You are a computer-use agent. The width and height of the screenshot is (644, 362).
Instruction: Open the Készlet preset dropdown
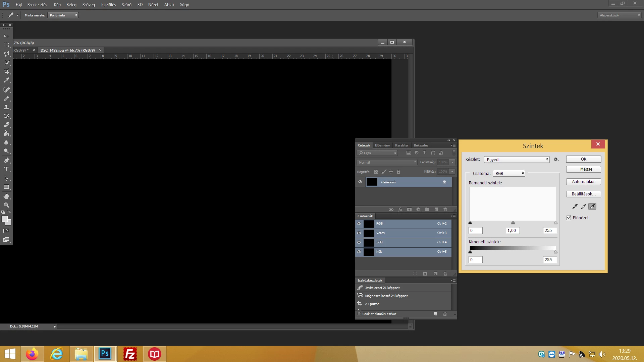coord(517,160)
